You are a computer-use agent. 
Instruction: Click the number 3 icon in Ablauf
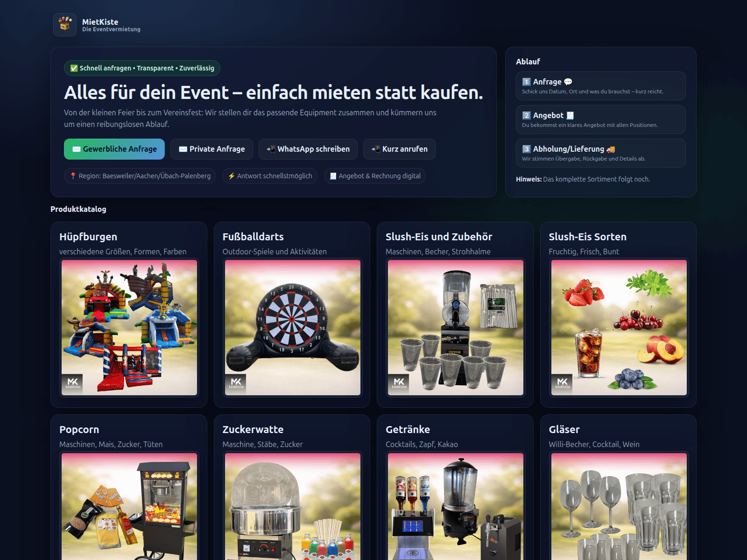527,149
